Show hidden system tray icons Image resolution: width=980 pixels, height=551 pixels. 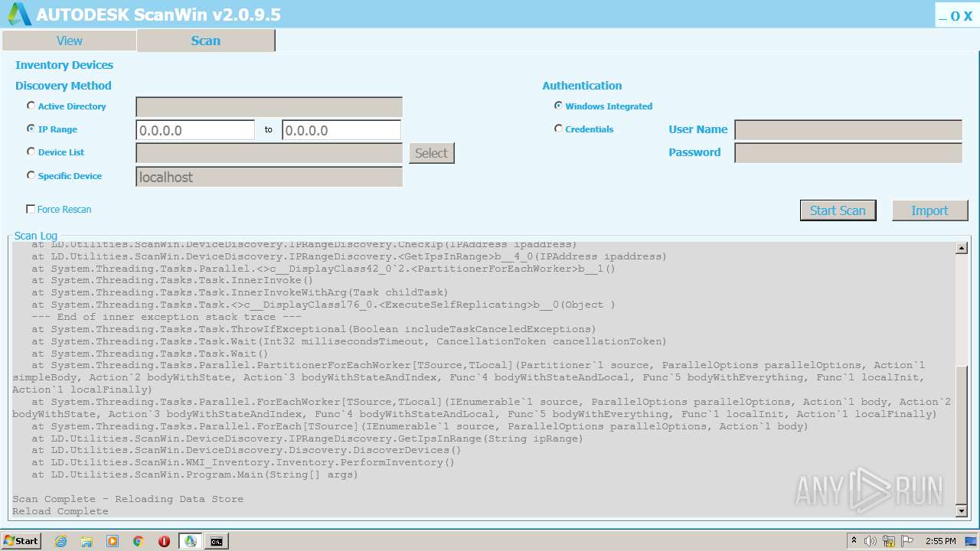tap(854, 541)
